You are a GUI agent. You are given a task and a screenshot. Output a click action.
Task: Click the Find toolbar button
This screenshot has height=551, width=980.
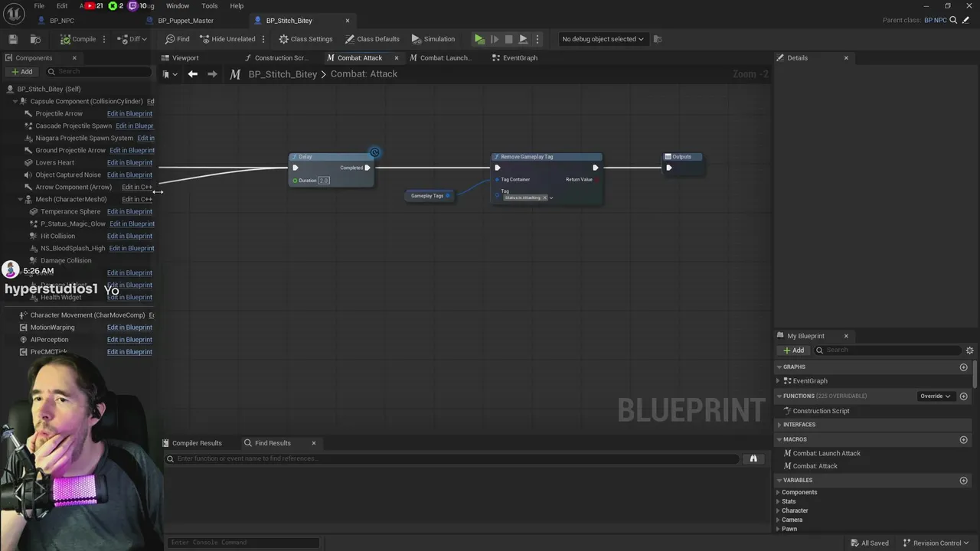(x=178, y=39)
